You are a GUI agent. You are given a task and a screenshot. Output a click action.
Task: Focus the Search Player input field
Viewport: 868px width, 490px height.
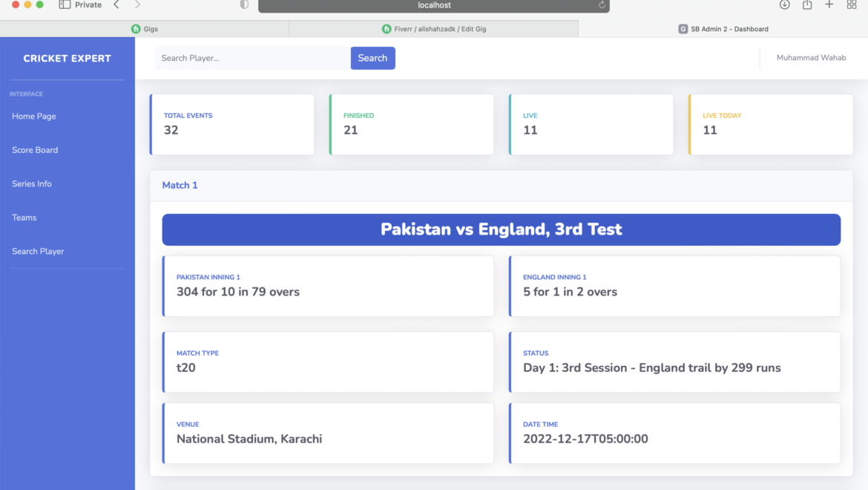[252, 58]
